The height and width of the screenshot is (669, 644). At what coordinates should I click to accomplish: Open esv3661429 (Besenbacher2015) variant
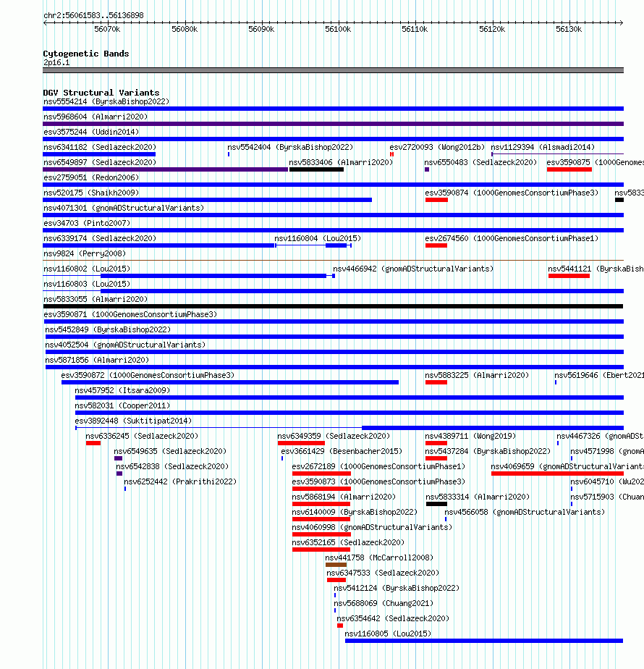pos(342,451)
